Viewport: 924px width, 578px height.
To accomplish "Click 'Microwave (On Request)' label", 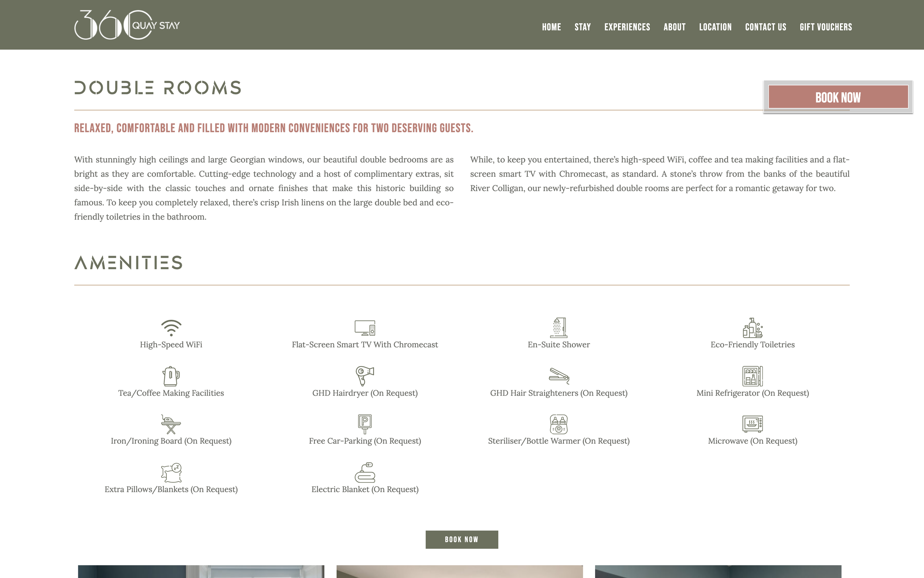I will [x=753, y=441].
